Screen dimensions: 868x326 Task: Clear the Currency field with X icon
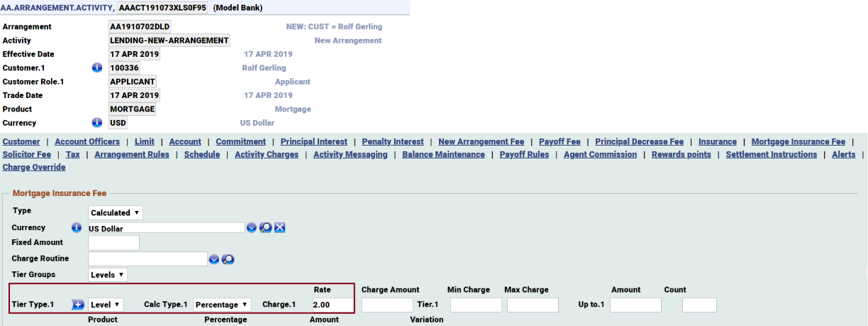coord(279,228)
